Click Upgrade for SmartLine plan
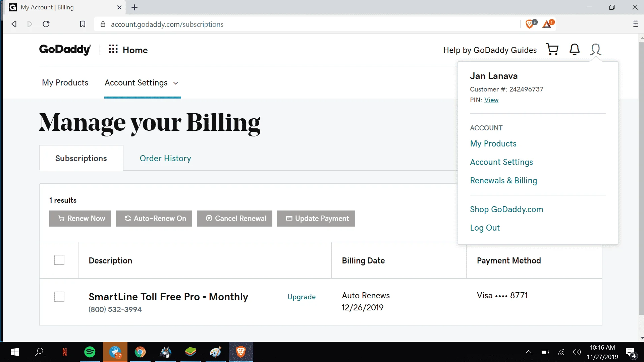Screen dimensions: 644x362 (x=302, y=297)
